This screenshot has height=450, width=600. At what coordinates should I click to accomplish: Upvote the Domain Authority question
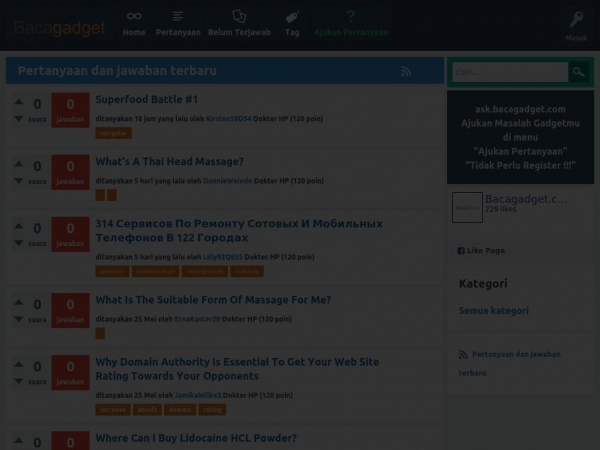pos(19,364)
